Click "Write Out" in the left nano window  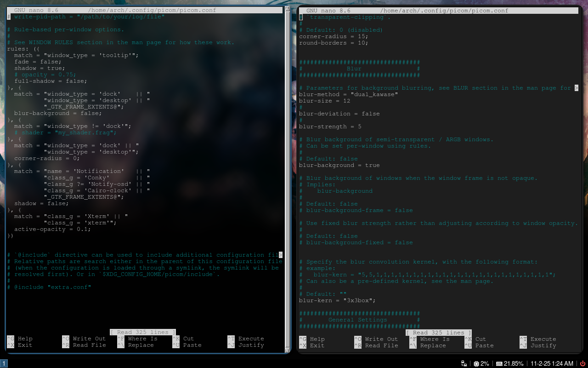tap(90, 339)
